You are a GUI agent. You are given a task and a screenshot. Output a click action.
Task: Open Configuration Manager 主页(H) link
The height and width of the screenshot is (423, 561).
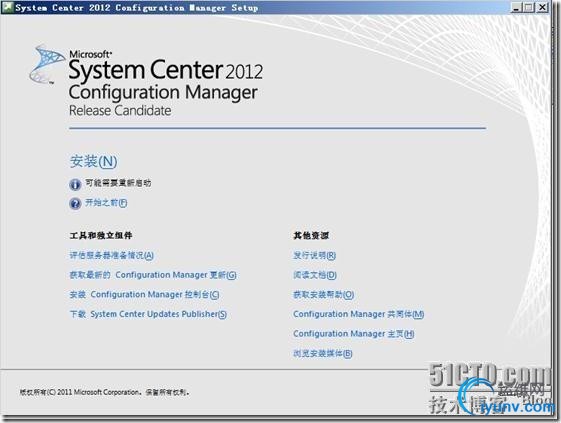point(353,334)
